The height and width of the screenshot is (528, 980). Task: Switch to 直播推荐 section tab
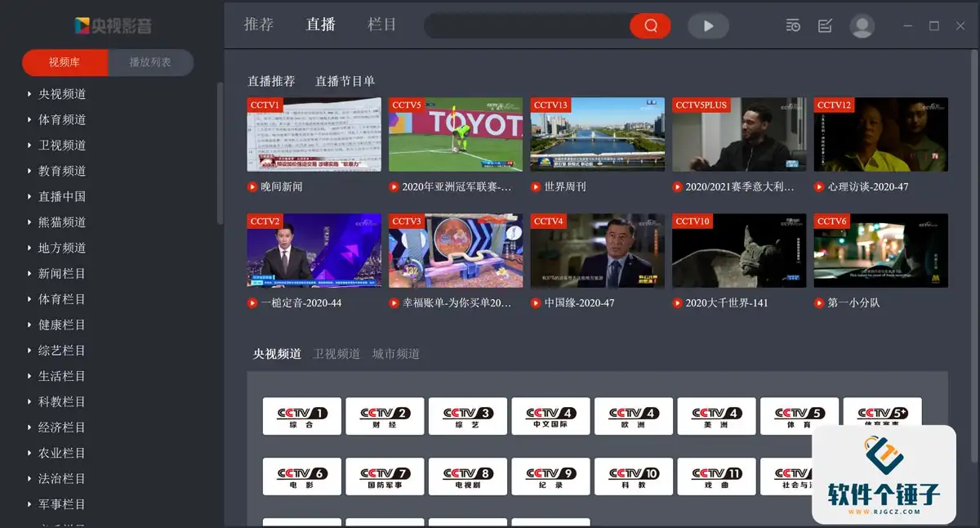pos(271,81)
